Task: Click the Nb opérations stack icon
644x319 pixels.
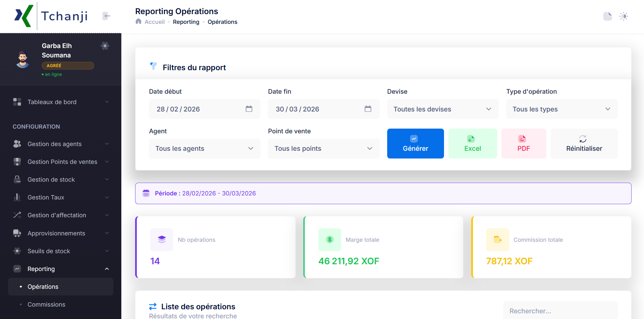Action: tap(162, 239)
